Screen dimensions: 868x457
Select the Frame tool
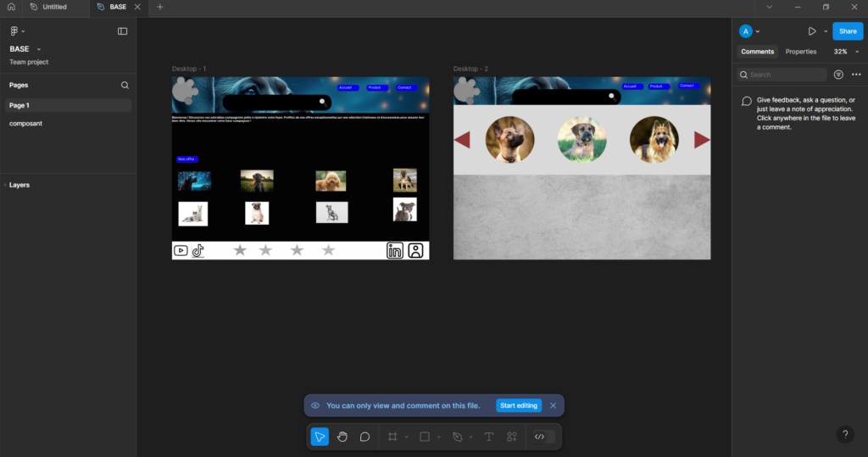[x=392, y=437]
